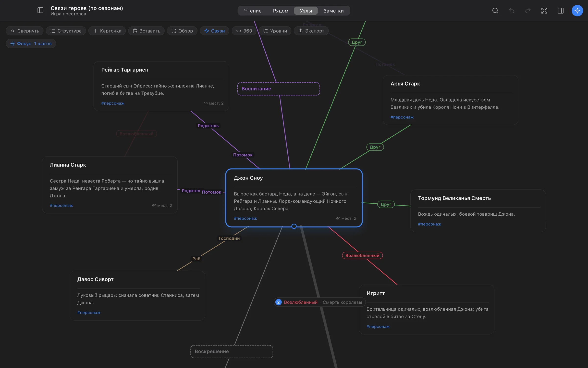Click the Господин edge label

click(x=229, y=238)
